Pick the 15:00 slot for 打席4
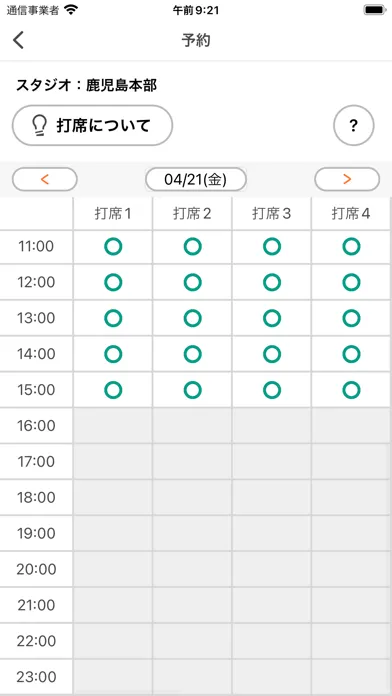Viewport: 392px width, 696px height. pos(351,390)
